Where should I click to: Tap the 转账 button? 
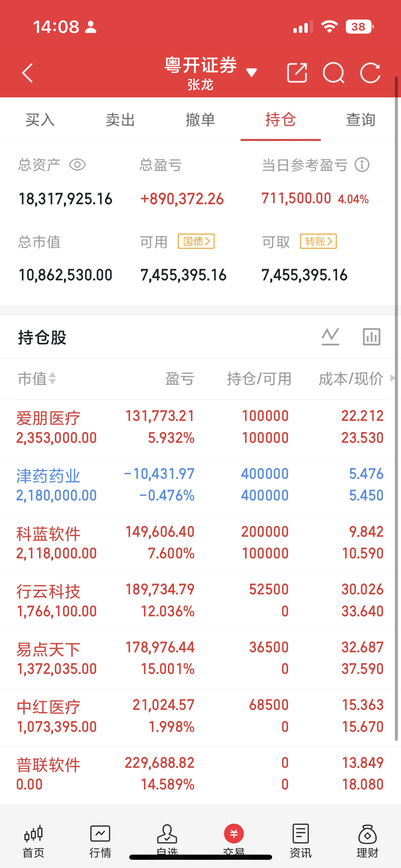click(x=318, y=241)
